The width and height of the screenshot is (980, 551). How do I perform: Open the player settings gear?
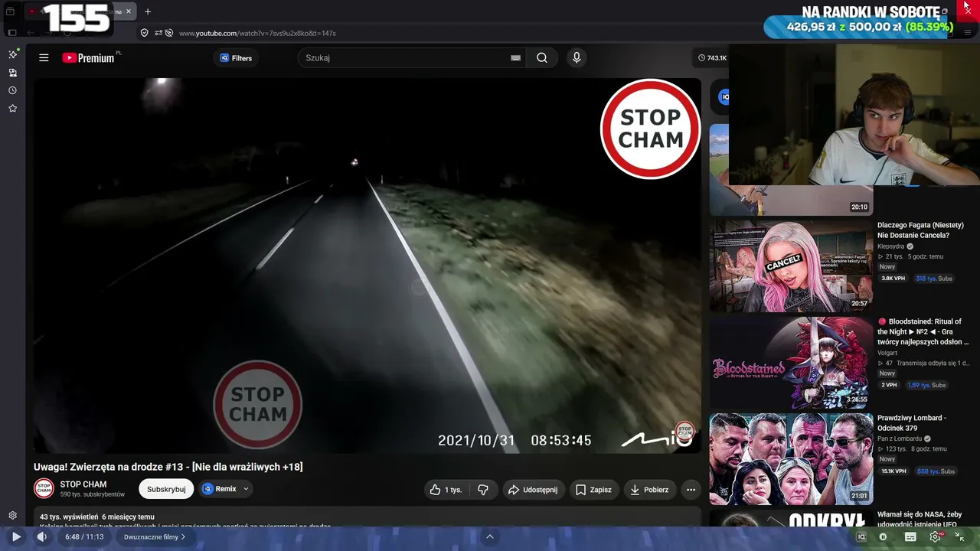tap(935, 537)
